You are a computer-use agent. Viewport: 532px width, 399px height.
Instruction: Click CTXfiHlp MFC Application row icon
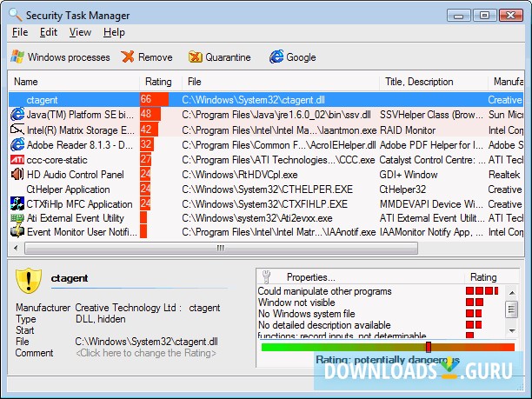click(x=17, y=203)
